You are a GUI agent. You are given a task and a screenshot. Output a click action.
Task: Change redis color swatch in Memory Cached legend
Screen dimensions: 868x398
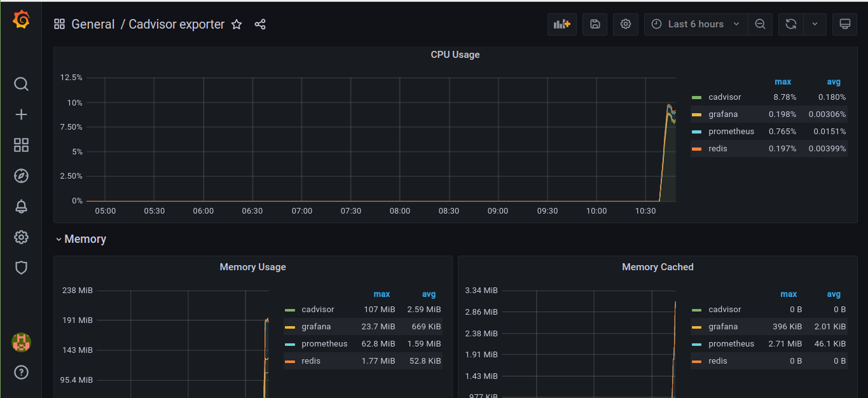(x=696, y=361)
